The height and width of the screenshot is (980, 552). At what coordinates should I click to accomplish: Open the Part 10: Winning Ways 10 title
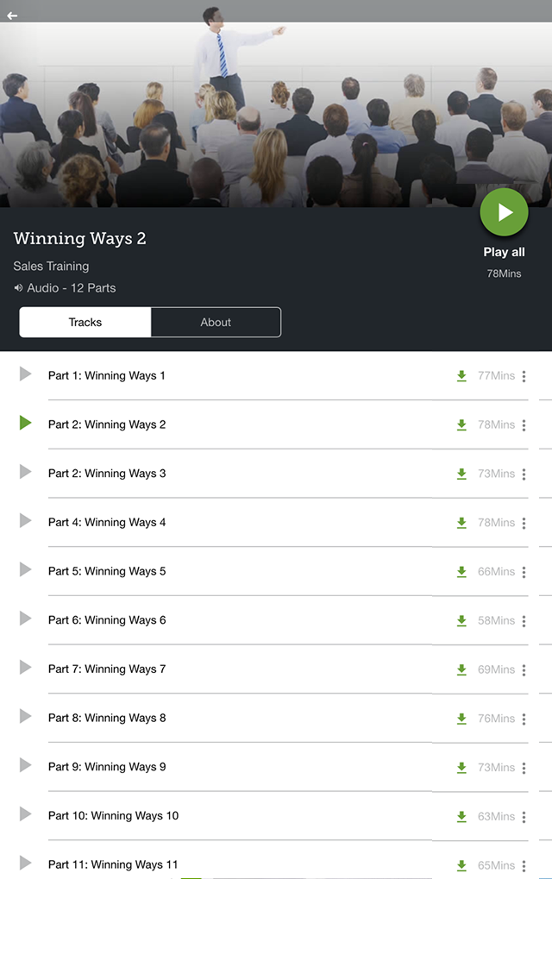coord(113,815)
